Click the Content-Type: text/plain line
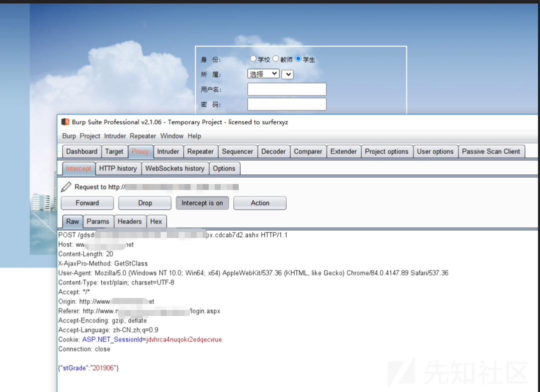The height and width of the screenshot is (392, 540). [x=116, y=282]
